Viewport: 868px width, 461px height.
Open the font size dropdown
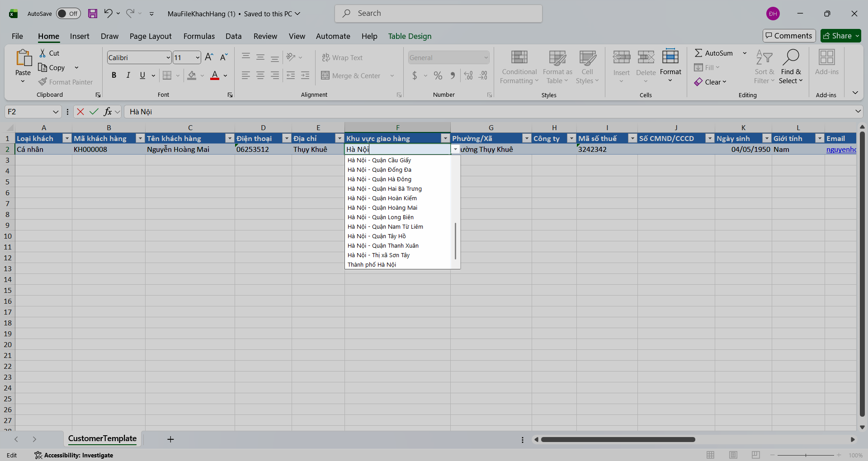pyautogui.click(x=198, y=57)
